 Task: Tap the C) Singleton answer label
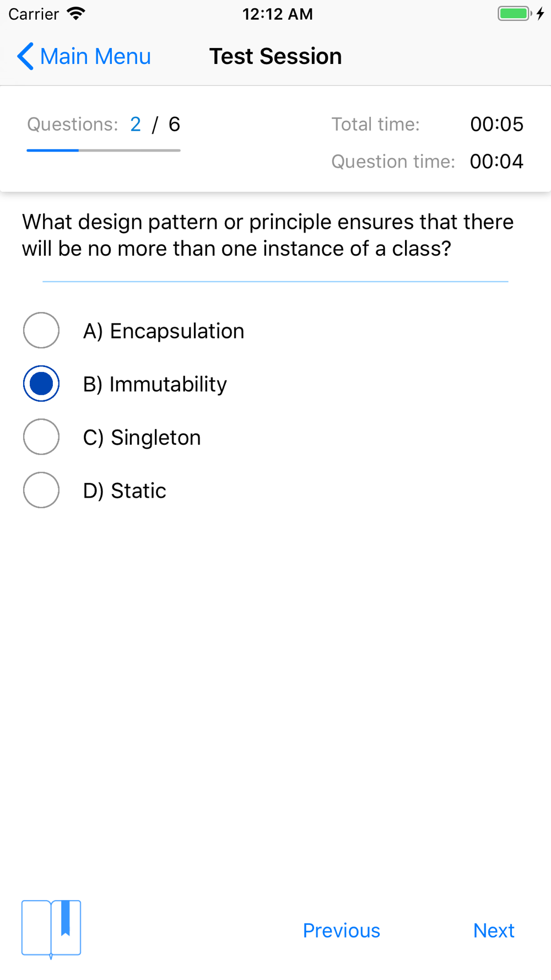[x=142, y=438]
